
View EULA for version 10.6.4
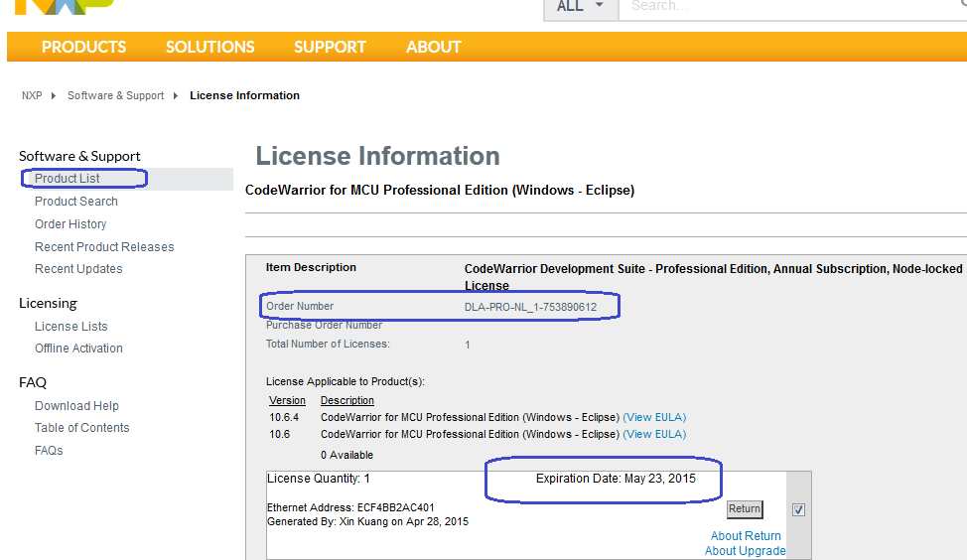654,418
